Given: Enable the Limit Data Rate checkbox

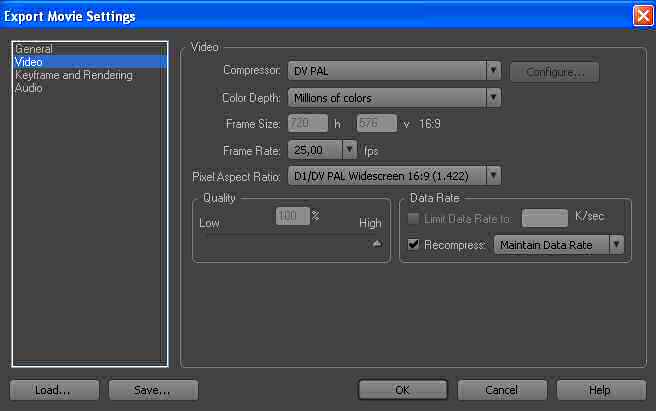Looking at the screenshot, I should tap(414, 219).
